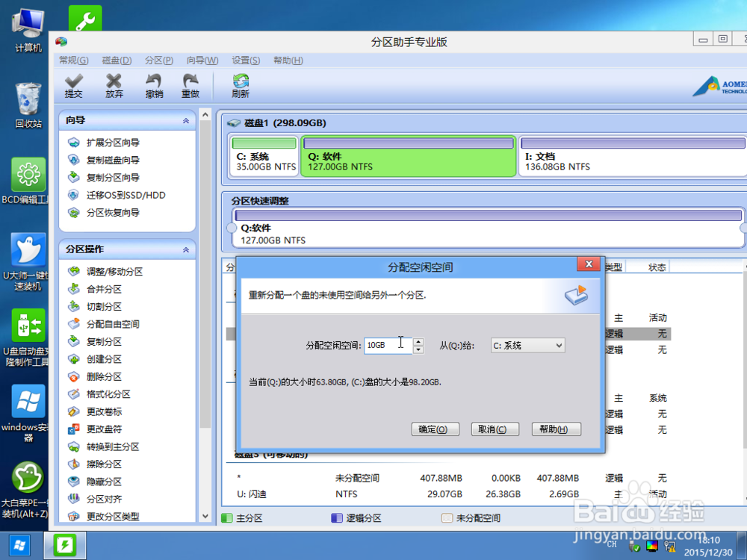Viewport: 747px width, 560px height.
Task: Select the 撤销 (Undo) toolbar icon
Action: click(x=156, y=84)
